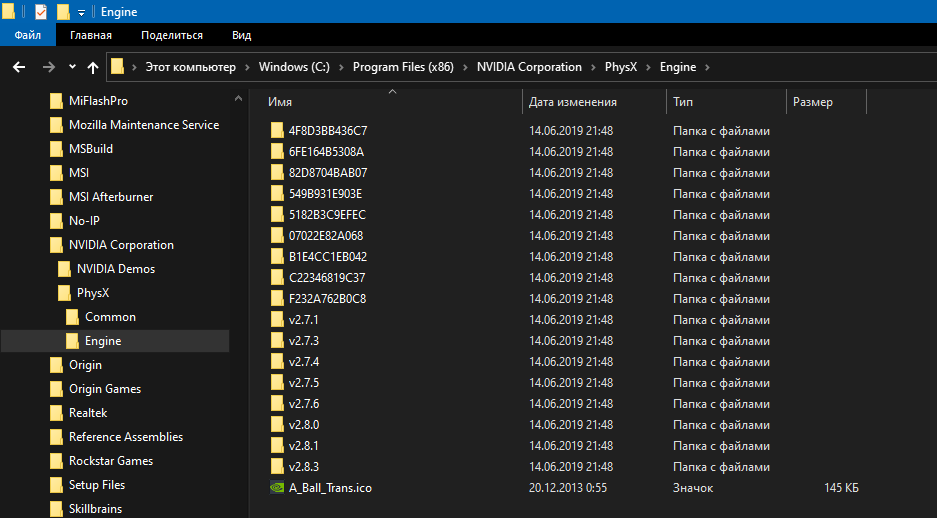Switch to the Поделиться ribbon tab
This screenshot has width=937, height=518.
[172, 35]
